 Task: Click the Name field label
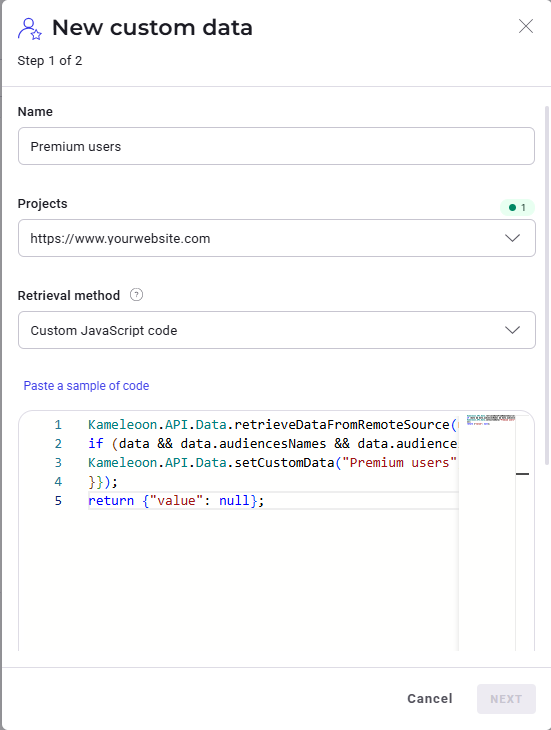(x=35, y=112)
